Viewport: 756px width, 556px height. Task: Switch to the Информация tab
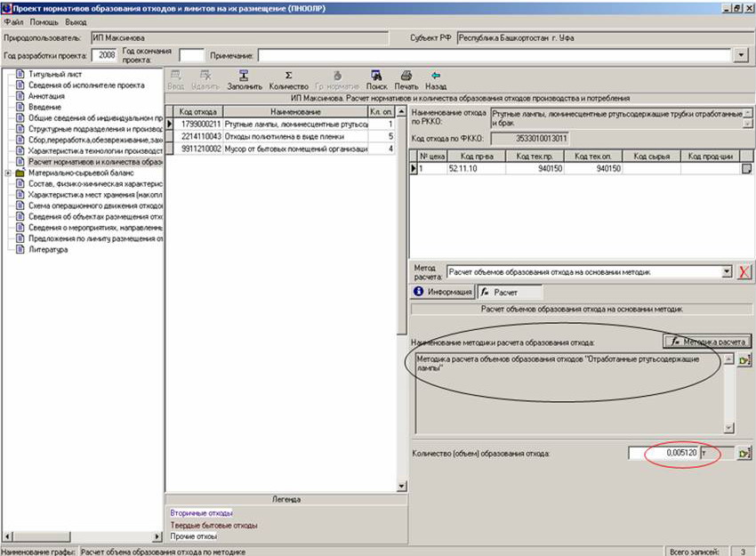pos(442,292)
